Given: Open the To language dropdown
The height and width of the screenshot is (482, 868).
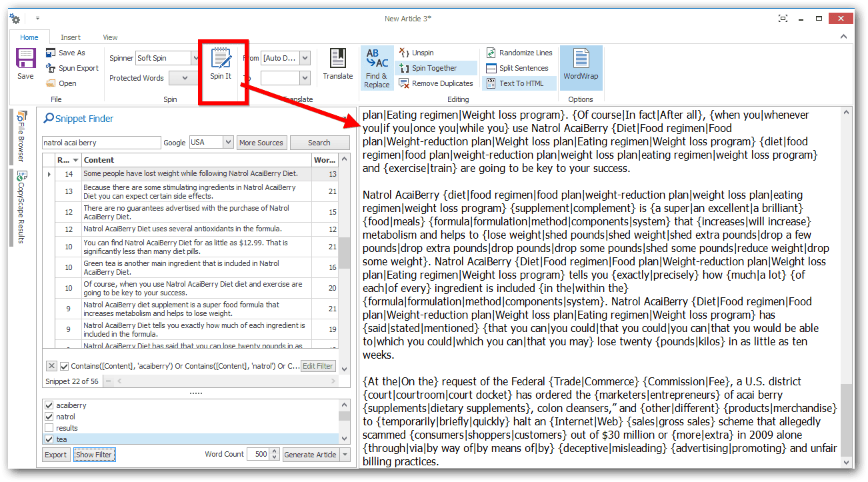Looking at the screenshot, I should 305,78.
